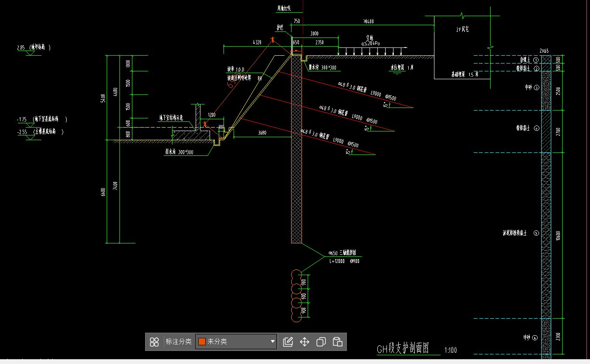Select the 4320 dimension text

[257, 42]
